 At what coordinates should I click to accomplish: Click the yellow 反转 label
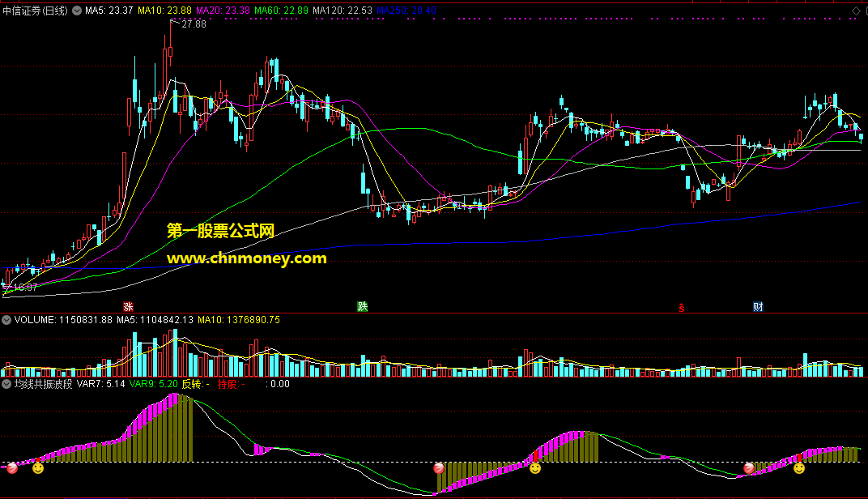click(195, 384)
